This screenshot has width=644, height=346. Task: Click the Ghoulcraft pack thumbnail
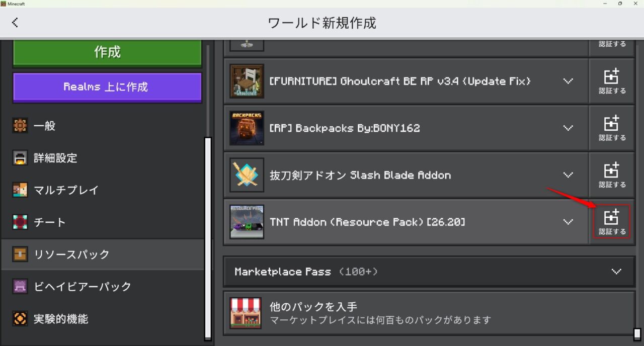coord(247,81)
